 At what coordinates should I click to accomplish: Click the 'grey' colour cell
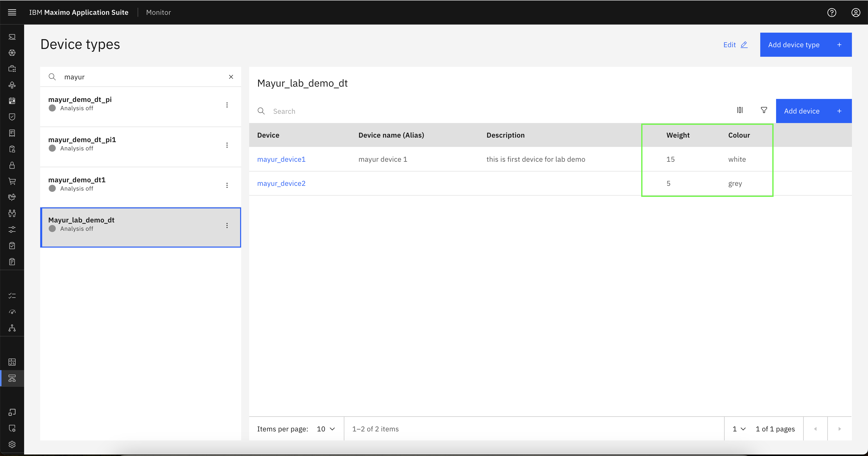click(x=735, y=184)
